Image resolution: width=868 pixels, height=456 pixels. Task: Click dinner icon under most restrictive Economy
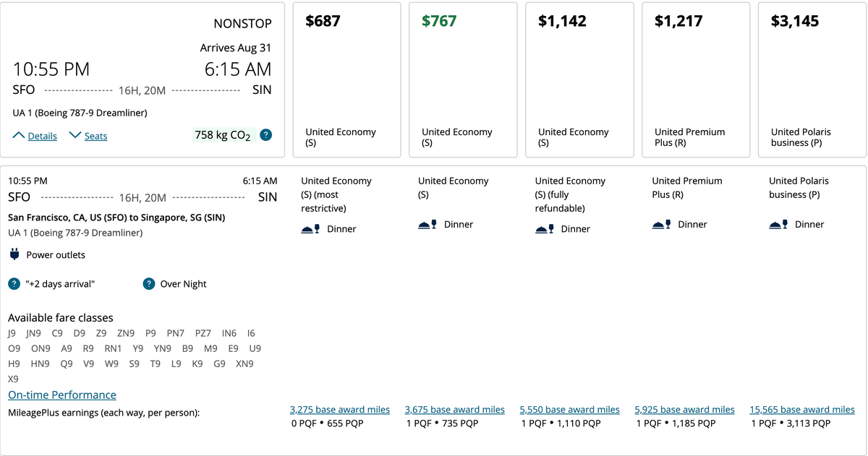pos(310,229)
